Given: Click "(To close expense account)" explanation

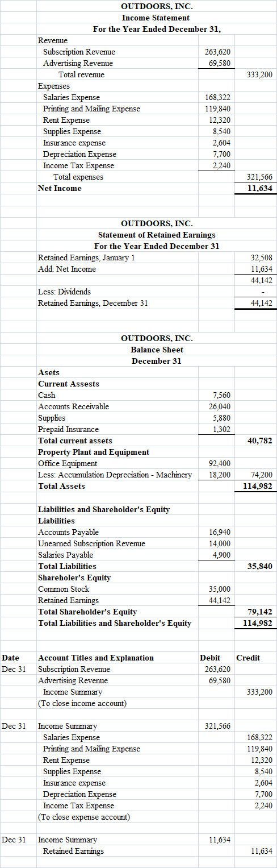Looking at the screenshot, I should [84, 817].
